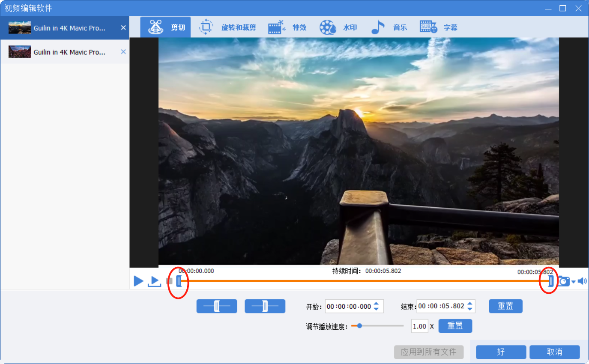Click the gray stop button

point(169,281)
